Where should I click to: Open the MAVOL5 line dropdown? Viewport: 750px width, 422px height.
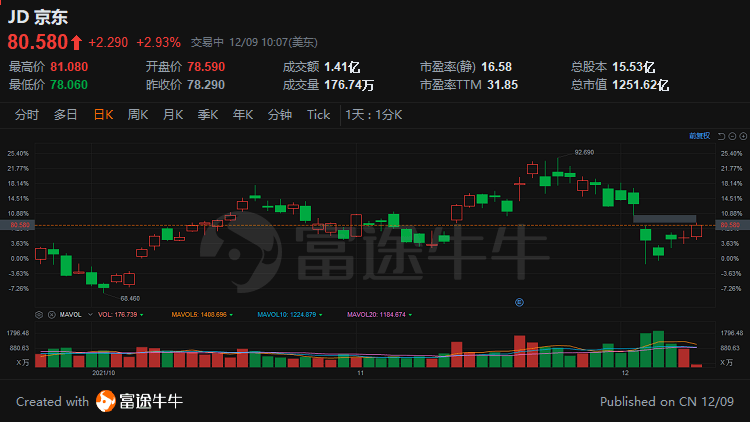230,314
